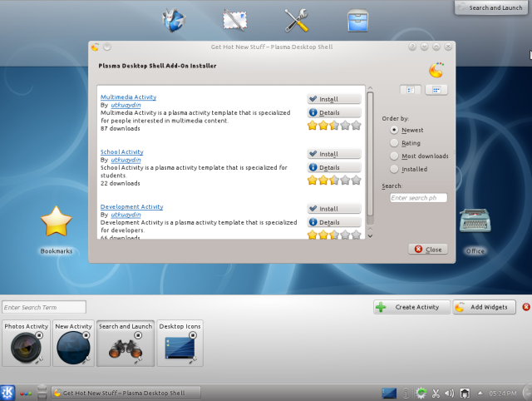The height and width of the screenshot is (401, 532).
Task: Click the "22 downloads" text
Action: point(120,183)
